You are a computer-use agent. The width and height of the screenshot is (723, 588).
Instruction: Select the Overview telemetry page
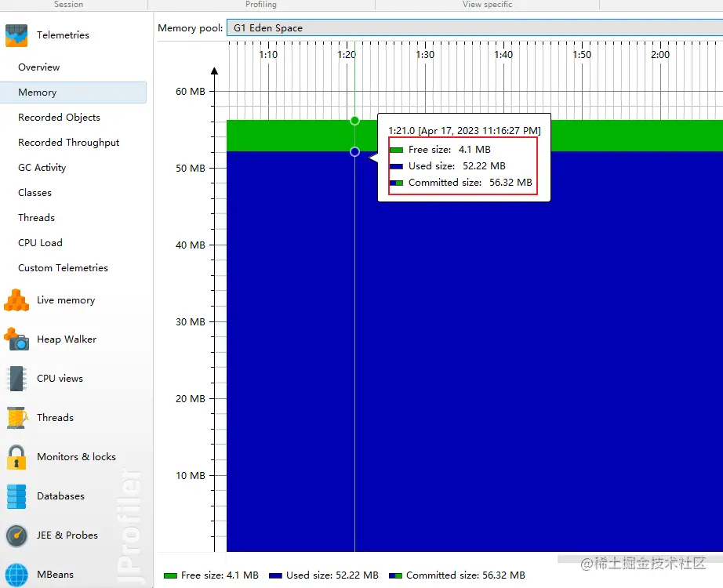pos(38,67)
